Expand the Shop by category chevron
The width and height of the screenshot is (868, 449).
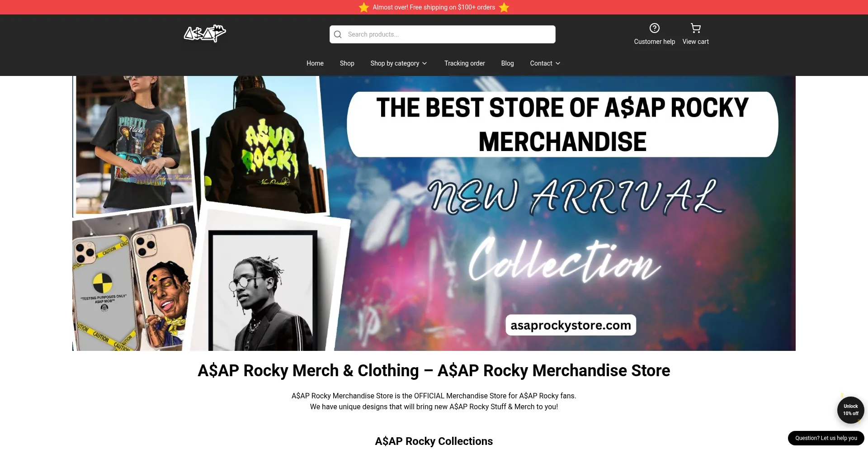[425, 63]
